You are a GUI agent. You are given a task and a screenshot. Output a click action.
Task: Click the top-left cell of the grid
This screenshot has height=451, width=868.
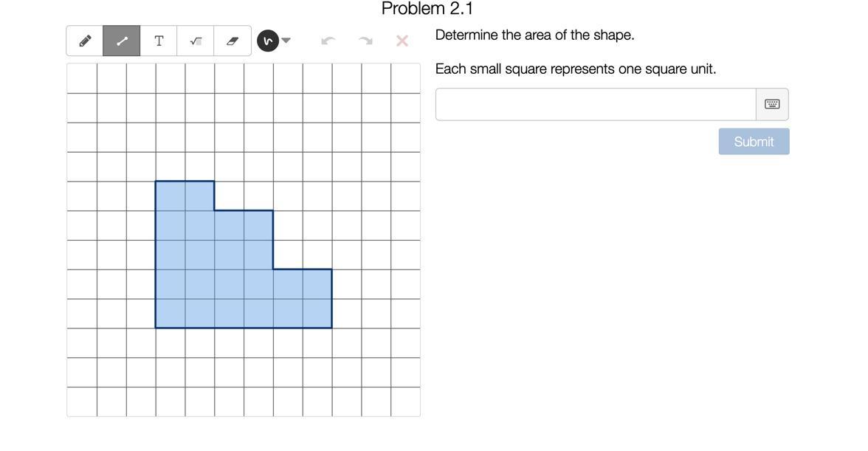tap(82, 78)
